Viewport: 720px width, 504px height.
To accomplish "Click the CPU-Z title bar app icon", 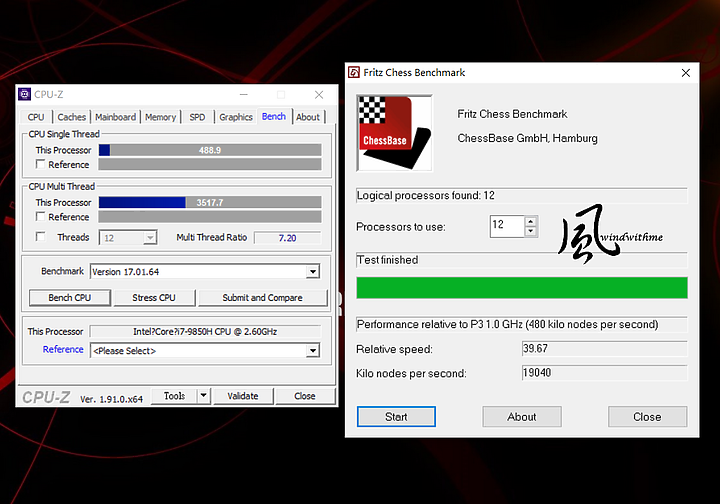I will [x=25, y=94].
